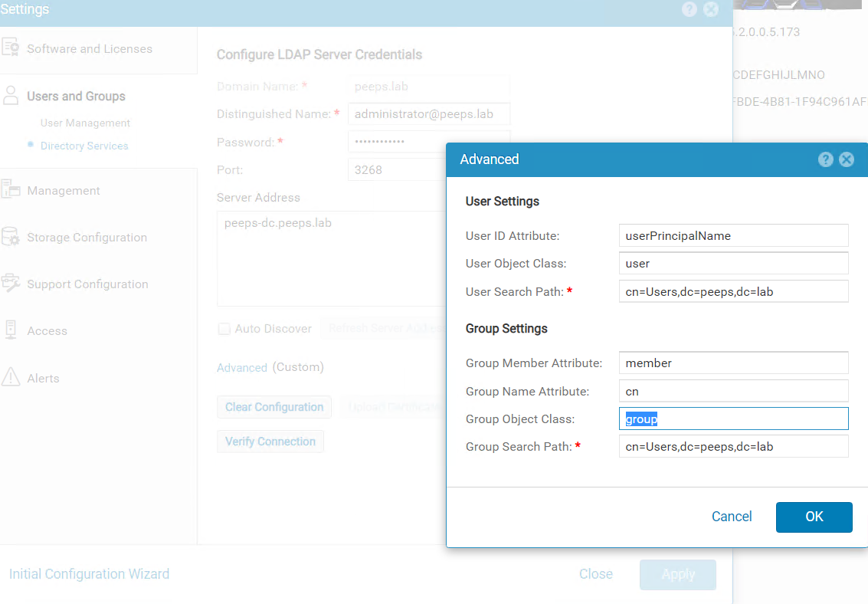Open the Initial Configuration Wizard
868x604 pixels.
(x=89, y=573)
